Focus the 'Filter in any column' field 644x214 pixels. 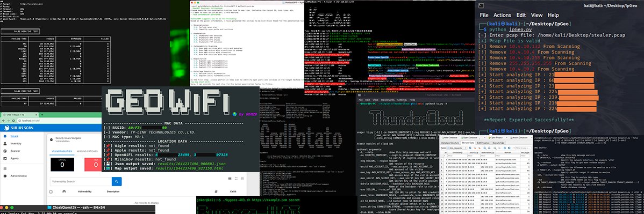[x=523, y=148]
